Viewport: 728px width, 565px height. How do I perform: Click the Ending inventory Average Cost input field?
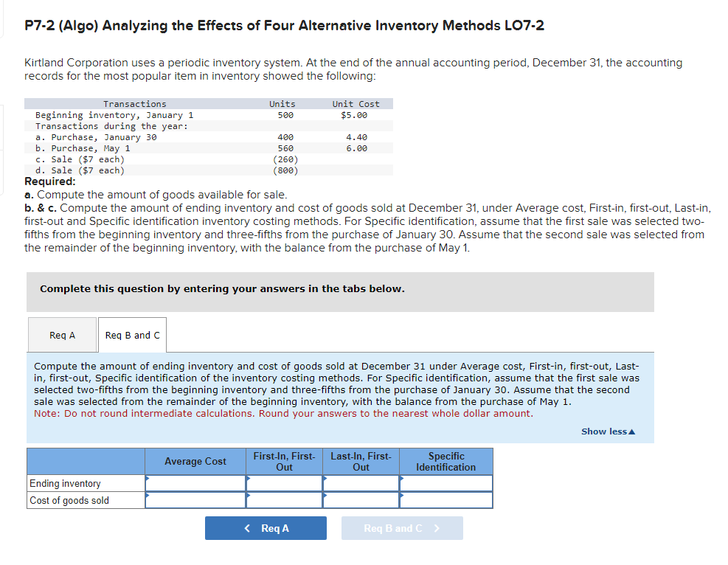click(195, 483)
